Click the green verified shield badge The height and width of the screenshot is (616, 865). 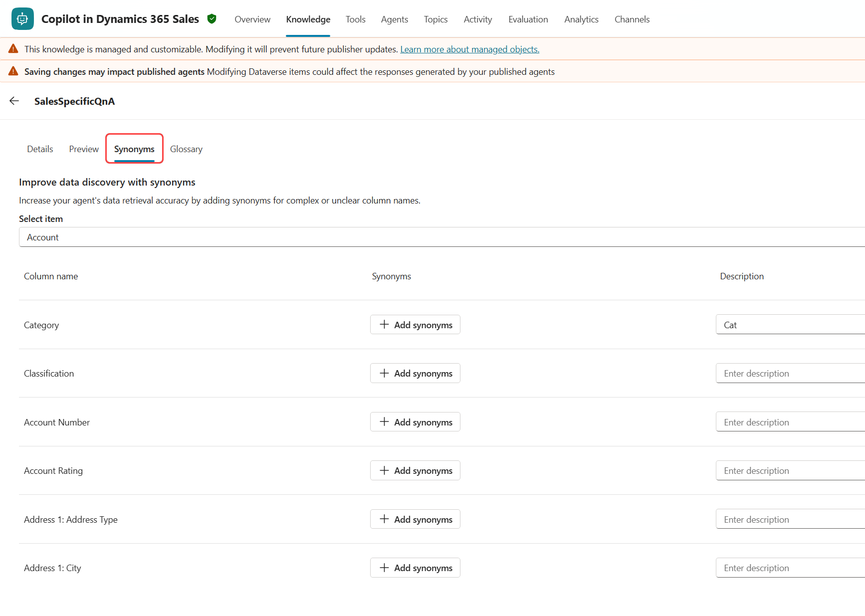click(x=212, y=18)
